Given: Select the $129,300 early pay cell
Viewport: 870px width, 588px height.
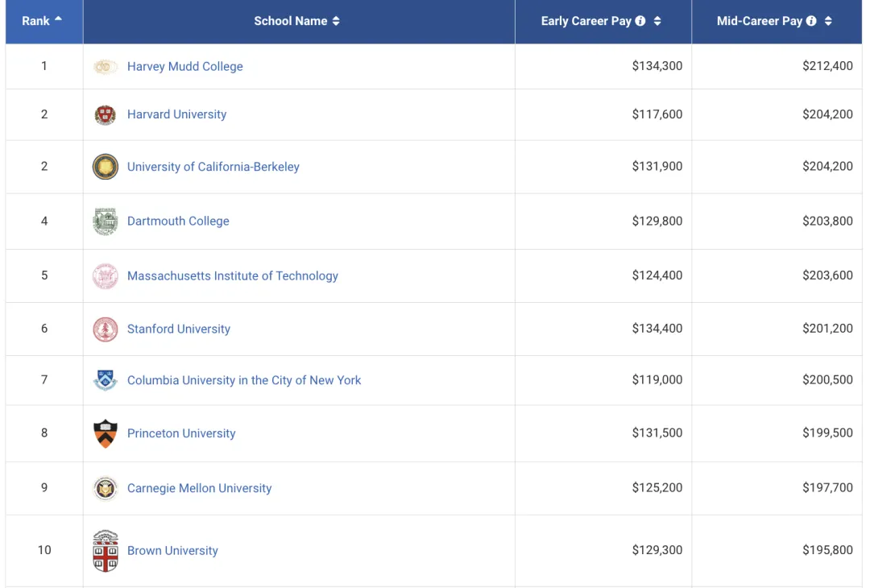Looking at the screenshot, I should click(x=603, y=550).
